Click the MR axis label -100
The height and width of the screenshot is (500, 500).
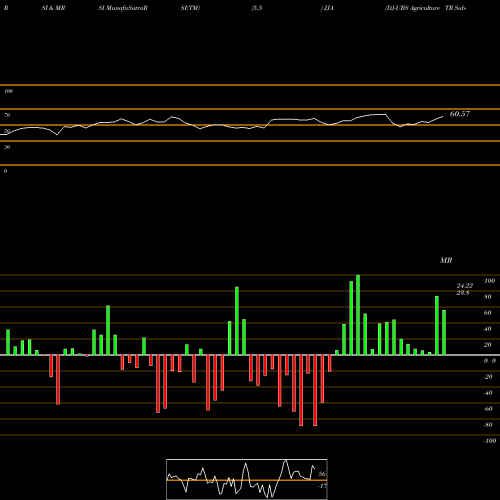[490, 441]
